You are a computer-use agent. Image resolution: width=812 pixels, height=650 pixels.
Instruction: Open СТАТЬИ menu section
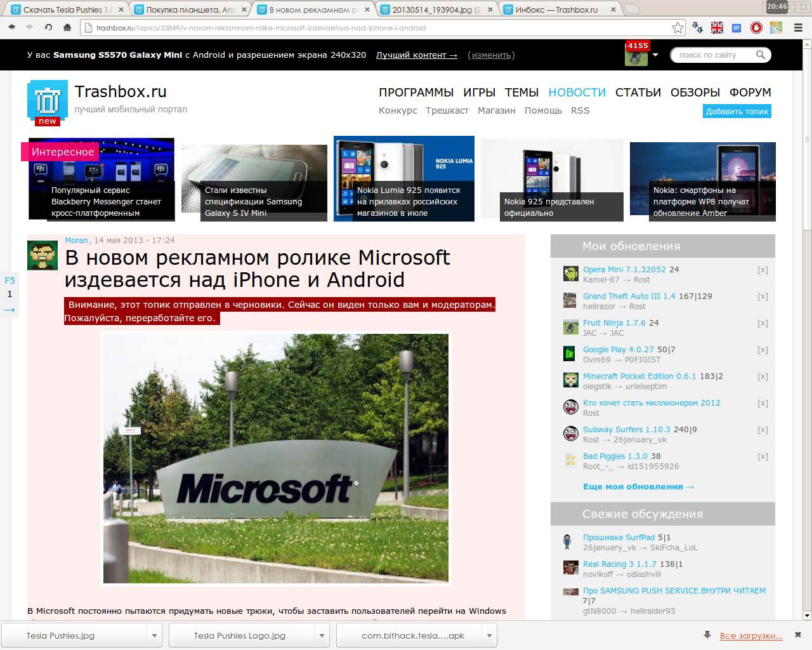pos(638,93)
